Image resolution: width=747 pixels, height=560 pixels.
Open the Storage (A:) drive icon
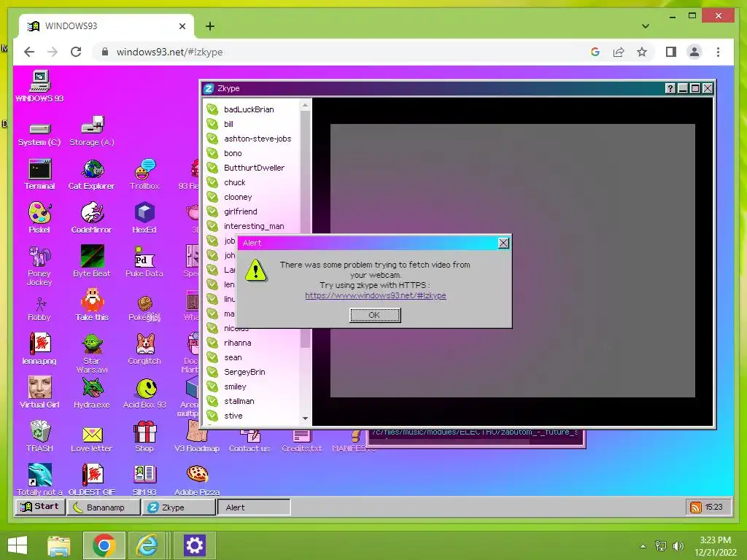tap(92, 131)
